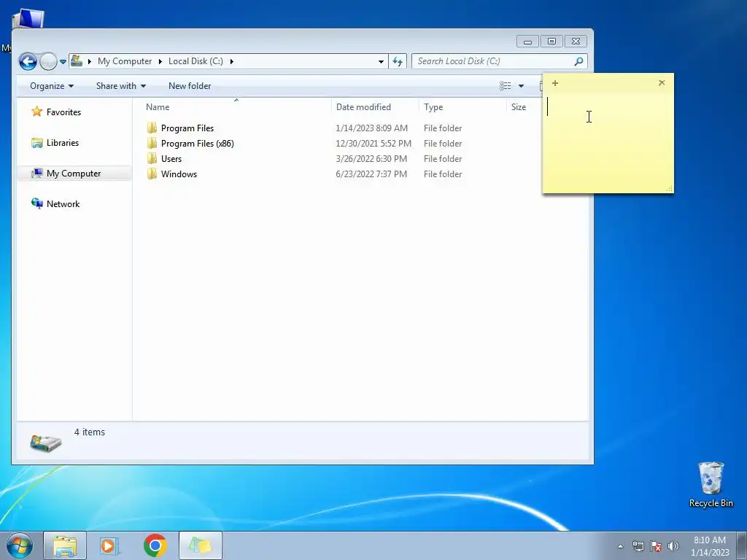Click the Libraries folder icon
The image size is (747, 560).
pyautogui.click(x=37, y=143)
